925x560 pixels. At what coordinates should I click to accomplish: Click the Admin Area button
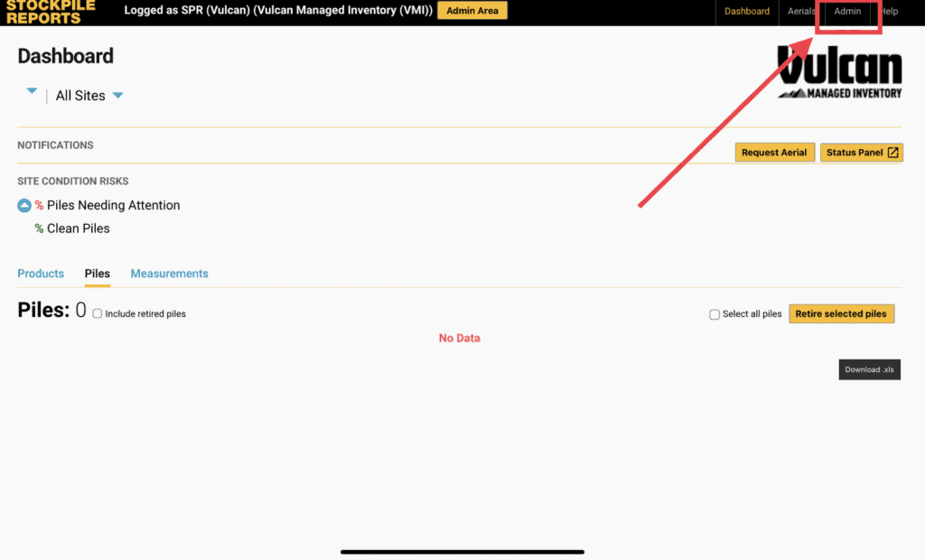(x=472, y=11)
